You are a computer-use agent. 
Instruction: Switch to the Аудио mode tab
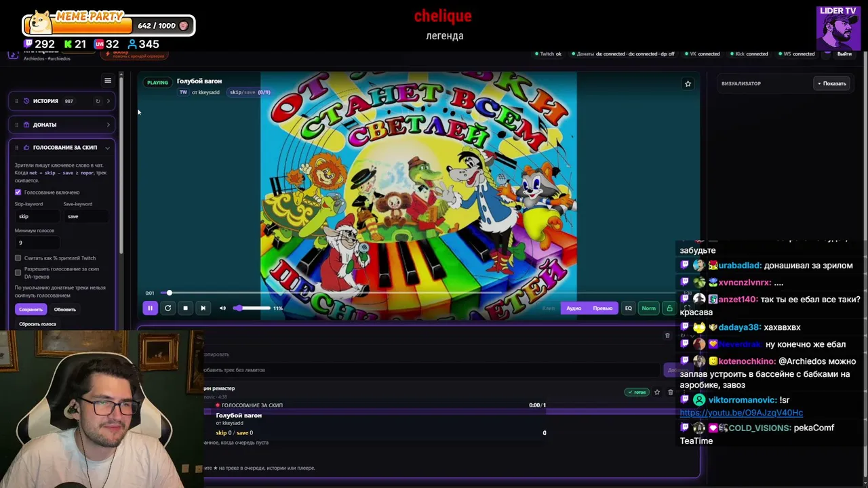[x=574, y=308]
